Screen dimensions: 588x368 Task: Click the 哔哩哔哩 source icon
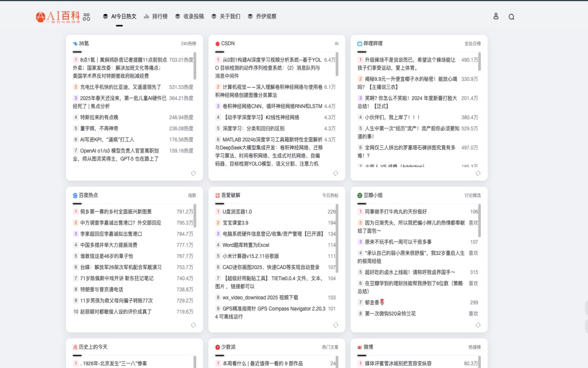click(360, 44)
